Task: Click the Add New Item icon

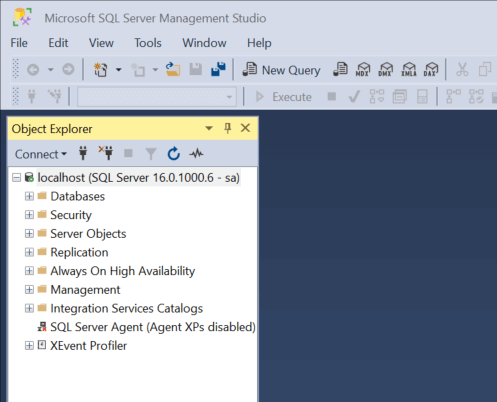Action: 138,70
